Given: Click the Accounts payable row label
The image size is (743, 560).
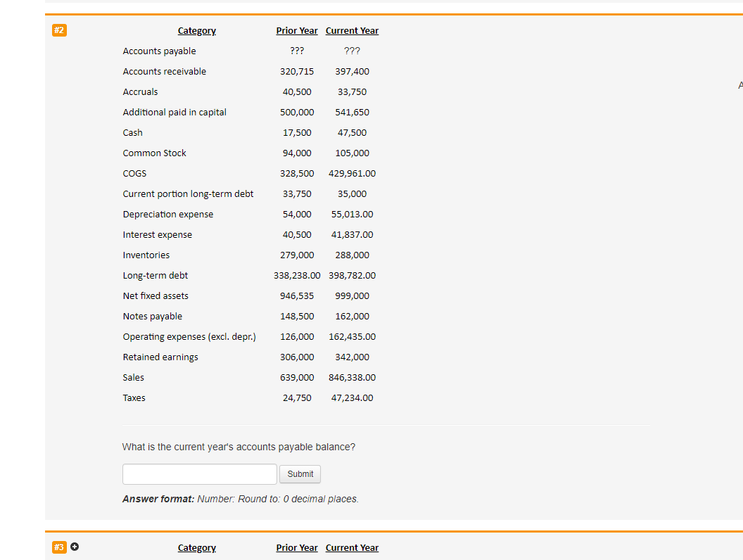Looking at the screenshot, I should pos(158,51).
